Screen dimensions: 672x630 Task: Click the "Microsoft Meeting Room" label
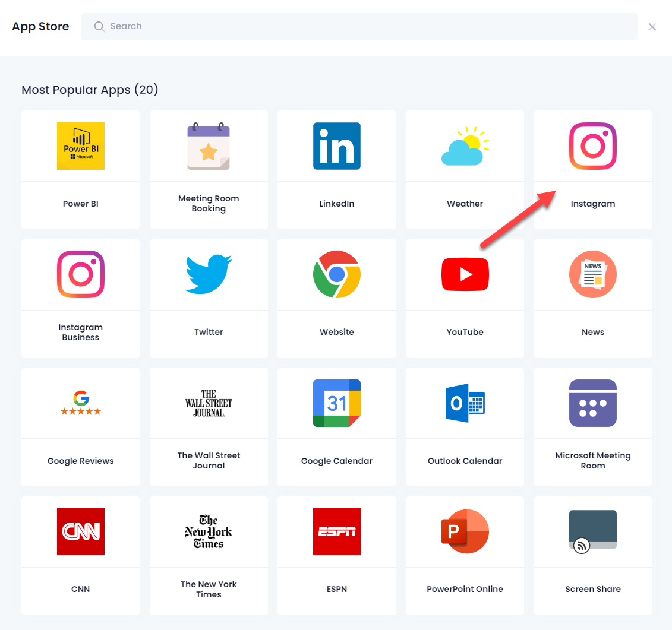tap(593, 460)
